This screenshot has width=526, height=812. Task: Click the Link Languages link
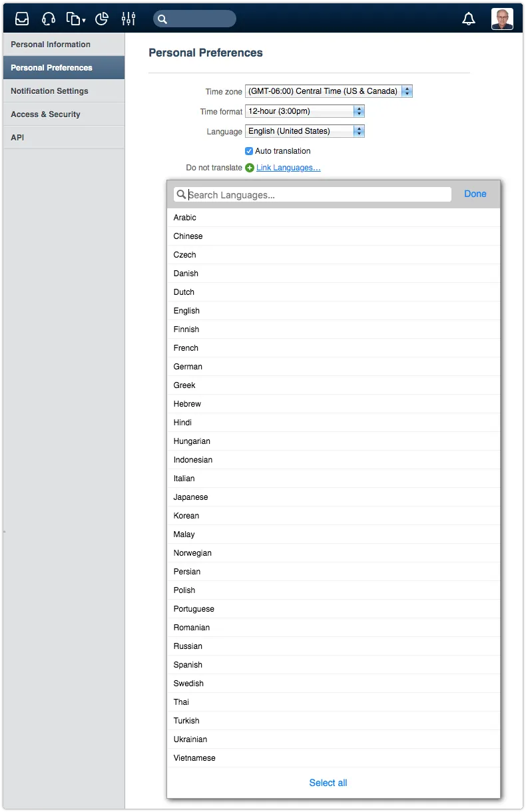click(288, 168)
